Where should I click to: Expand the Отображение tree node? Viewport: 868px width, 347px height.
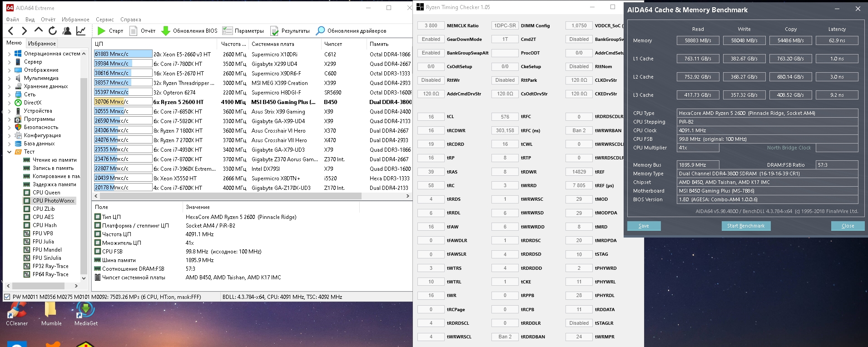click(9, 70)
